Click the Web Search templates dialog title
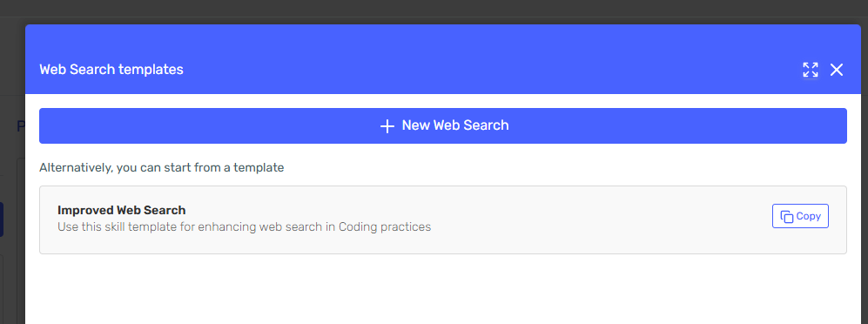Viewport: 868px width, 324px height. [x=111, y=70]
